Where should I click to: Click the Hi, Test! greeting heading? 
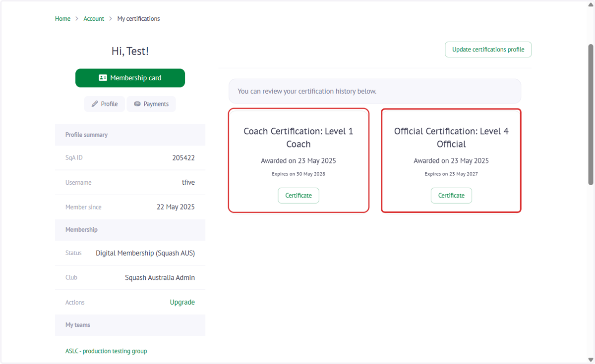pyautogui.click(x=130, y=51)
